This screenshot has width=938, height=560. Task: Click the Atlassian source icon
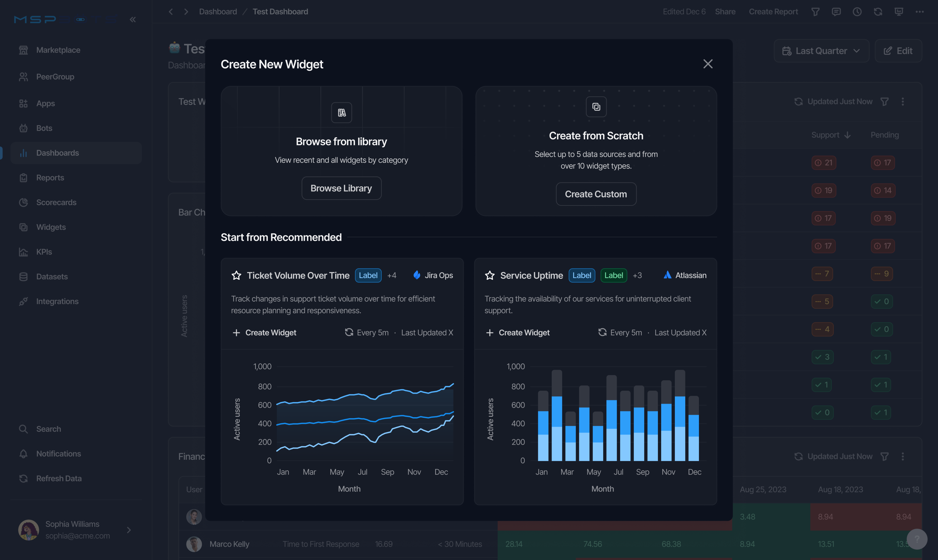coord(667,275)
